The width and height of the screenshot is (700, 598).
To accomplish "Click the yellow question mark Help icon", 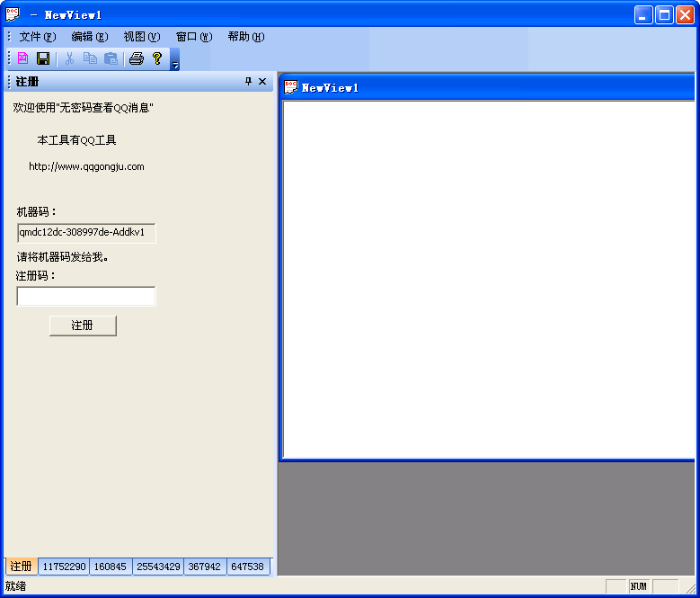I will [x=156, y=58].
